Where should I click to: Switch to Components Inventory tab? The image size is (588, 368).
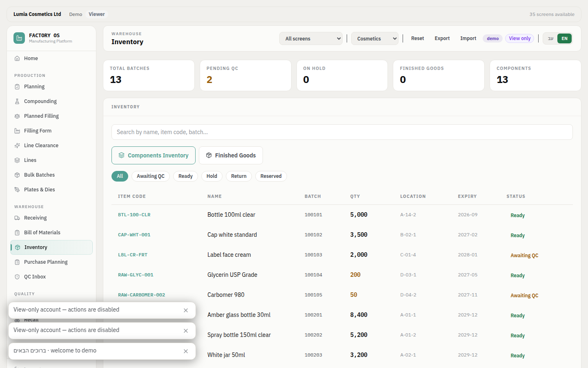(x=154, y=155)
